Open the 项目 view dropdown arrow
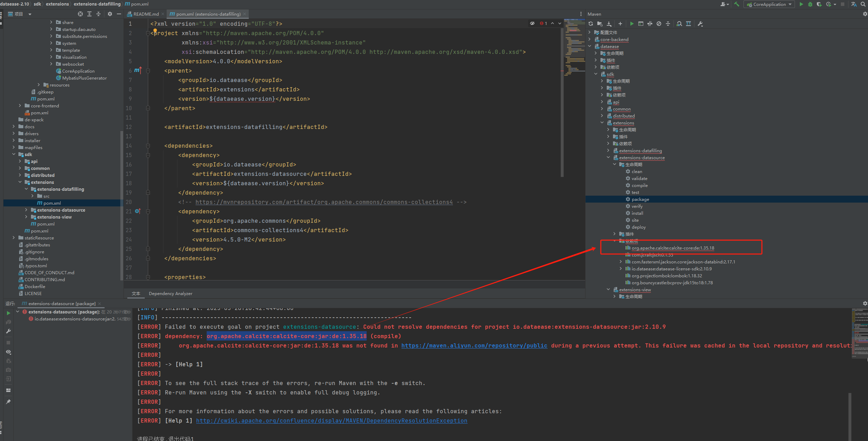The height and width of the screenshot is (441, 868). (x=30, y=14)
